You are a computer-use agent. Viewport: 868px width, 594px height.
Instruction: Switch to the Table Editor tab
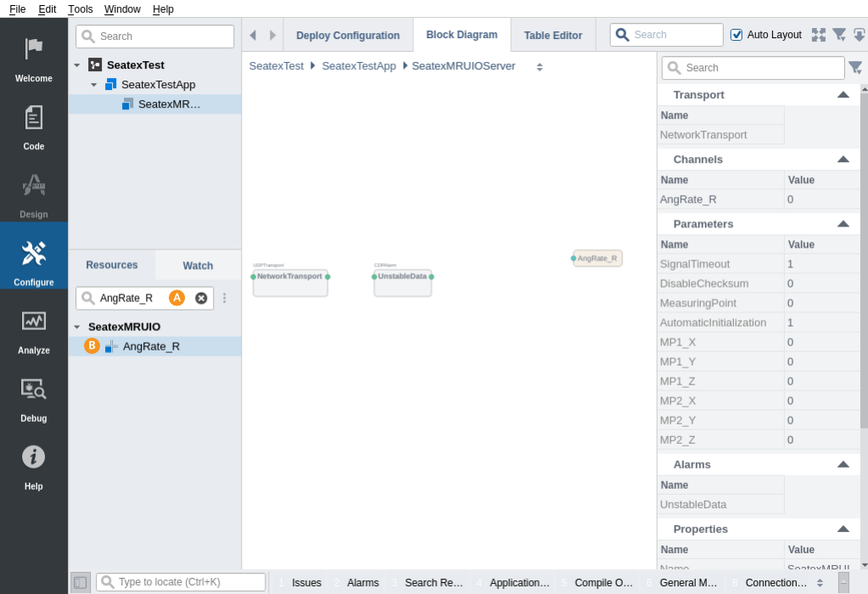[x=552, y=36]
